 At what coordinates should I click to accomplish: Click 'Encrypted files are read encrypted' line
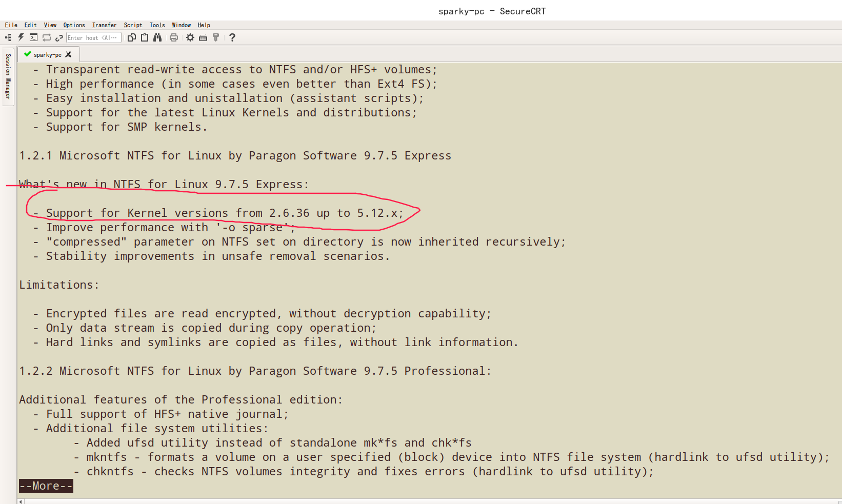pos(262,314)
